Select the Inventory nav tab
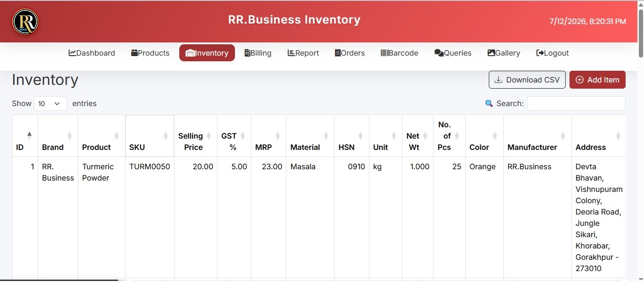Viewport: 644px width, 289px height. coord(207,53)
